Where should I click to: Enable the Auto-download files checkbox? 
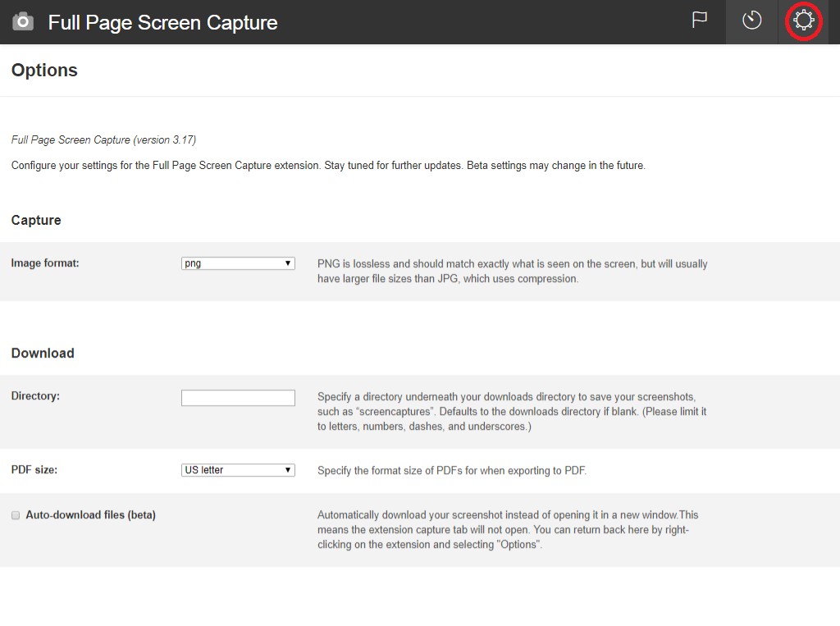(x=16, y=515)
